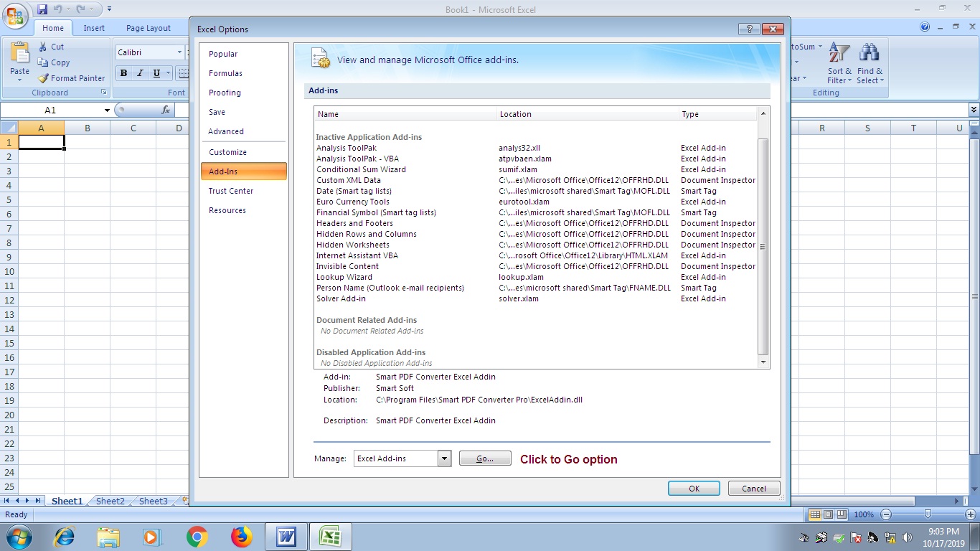Sort add-ins by Type column header
The height and width of the screenshot is (551, 980).
(x=717, y=114)
